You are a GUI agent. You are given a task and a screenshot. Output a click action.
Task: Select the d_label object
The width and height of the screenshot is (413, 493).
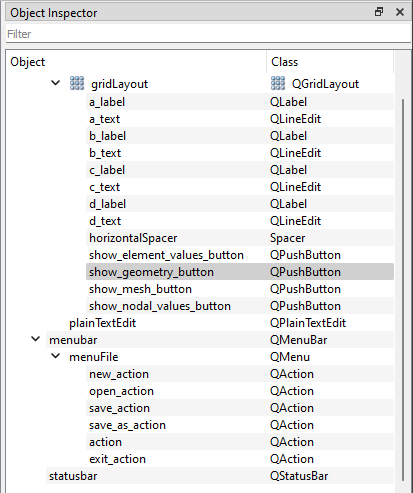pos(107,204)
